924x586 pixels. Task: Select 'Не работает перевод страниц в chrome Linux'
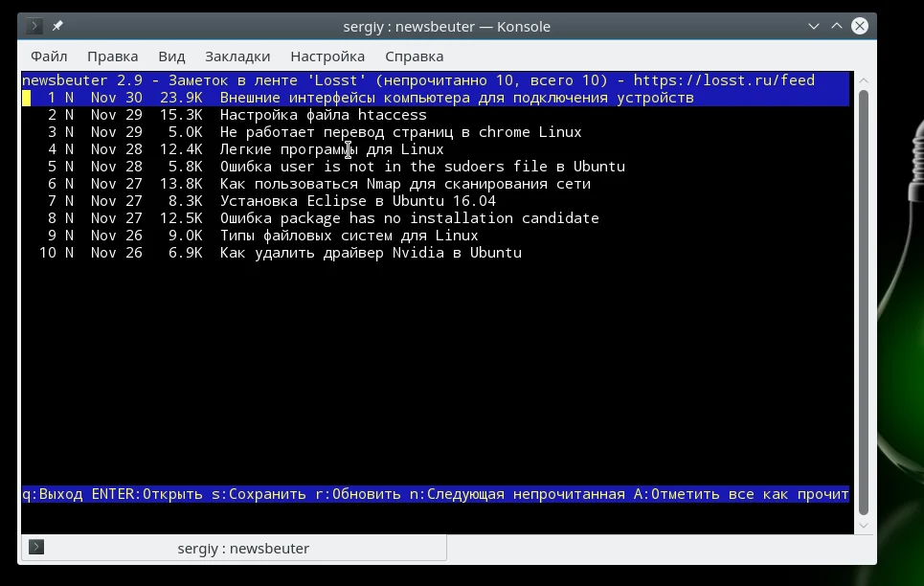[436, 132]
